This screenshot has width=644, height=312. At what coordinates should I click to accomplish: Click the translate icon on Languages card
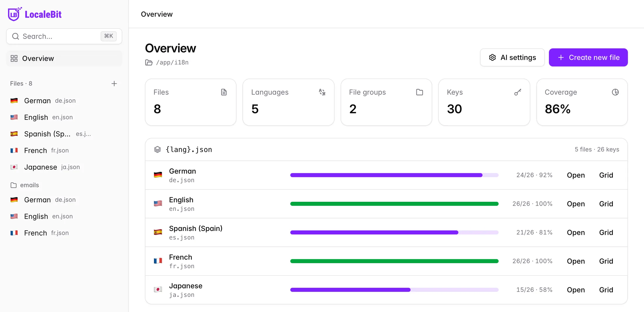click(x=322, y=92)
